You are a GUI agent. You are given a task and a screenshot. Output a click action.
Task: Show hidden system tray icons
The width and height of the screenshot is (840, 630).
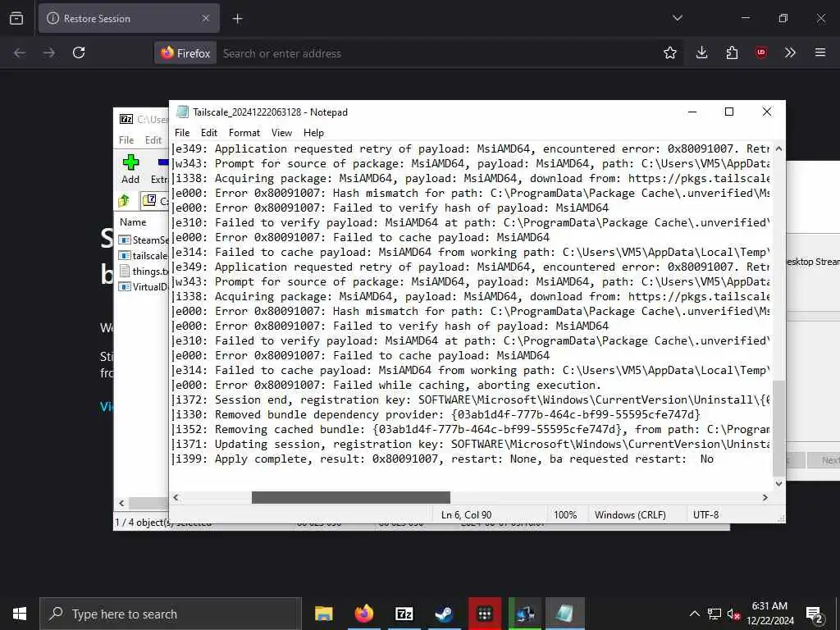[x=694, y=614]
